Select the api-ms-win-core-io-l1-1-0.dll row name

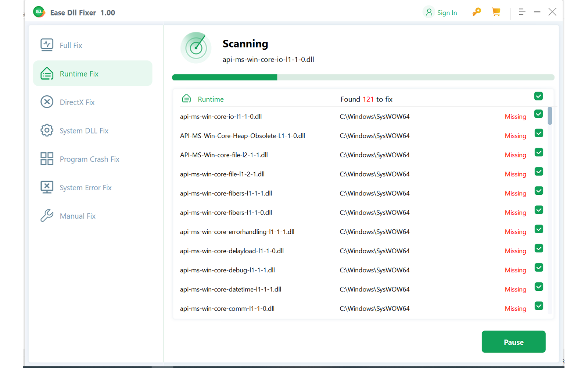(221, 117)
